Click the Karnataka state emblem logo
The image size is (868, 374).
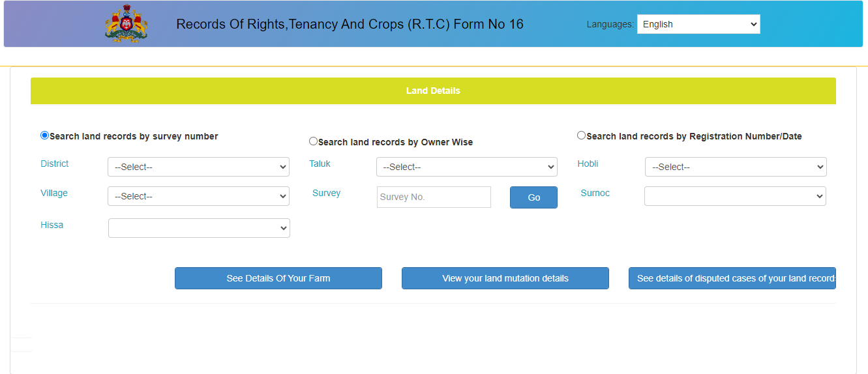pyautogui.click(x=127, y=24)
